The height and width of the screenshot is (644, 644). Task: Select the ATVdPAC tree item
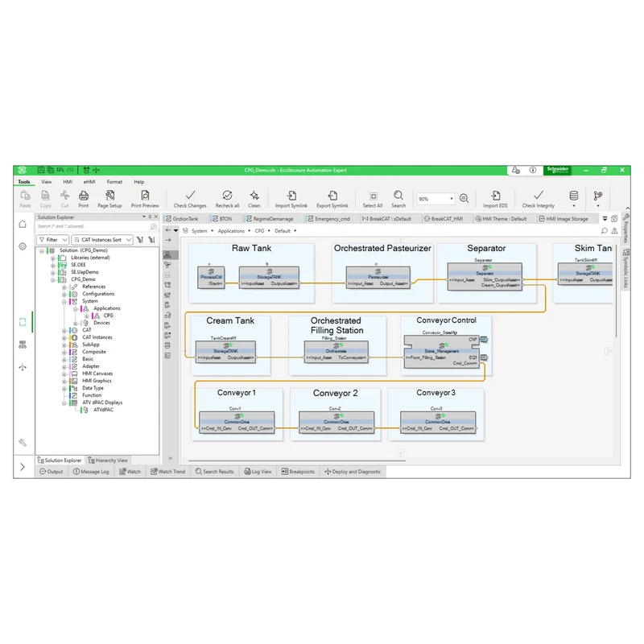click(x=104, y=410)
